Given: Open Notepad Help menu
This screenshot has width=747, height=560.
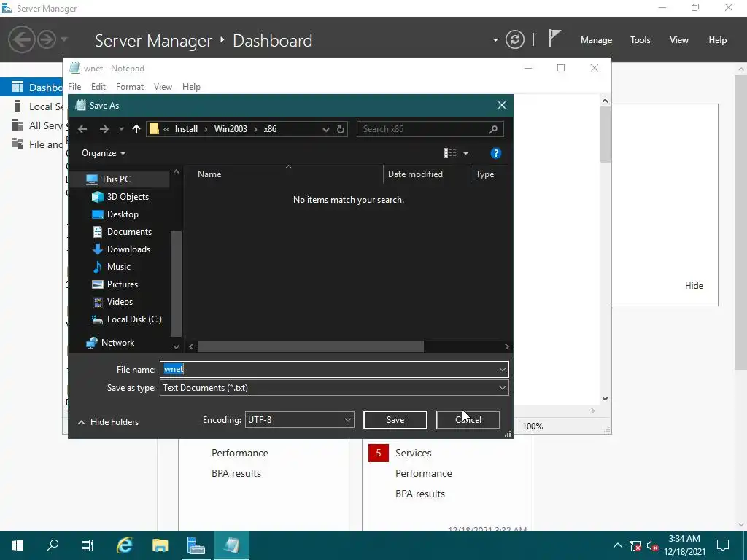Looking at the screenshot, I should pyautogui.click(x=191, y=87).
